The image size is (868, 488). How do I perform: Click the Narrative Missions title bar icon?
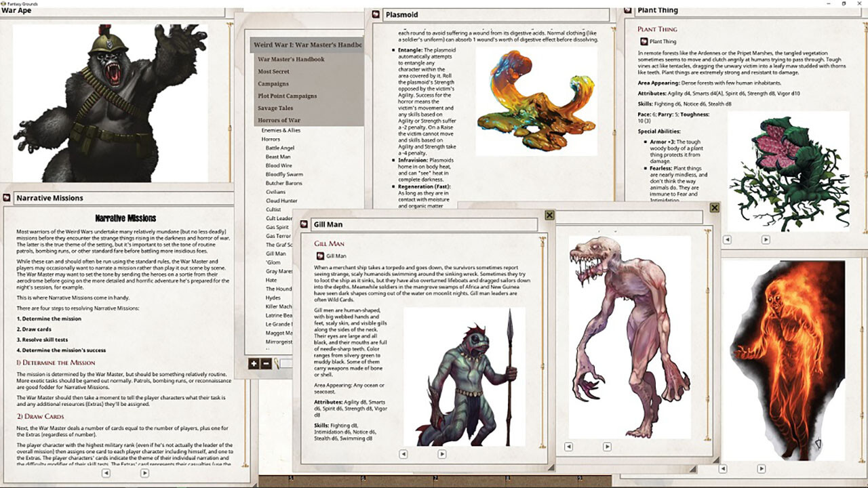pos(7,198)
